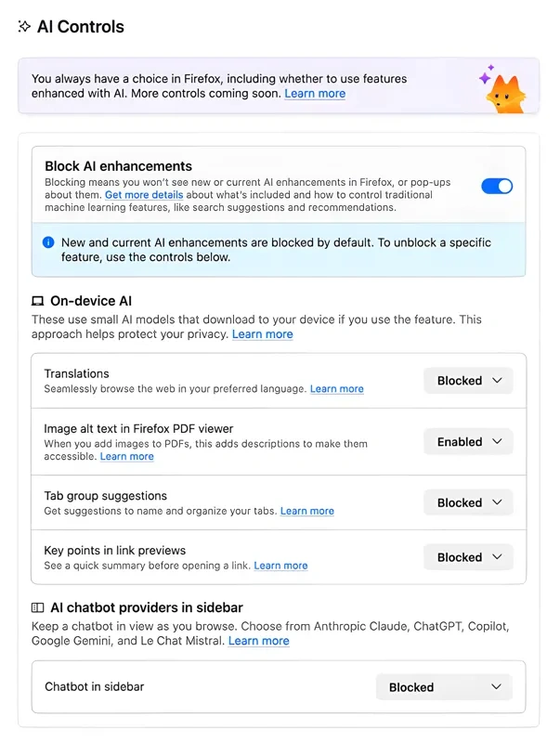The height and width of the screenshot is (743, 560).
Task: Open Learn more in AI chatbot providers section
Action: [x=259, y=641]
